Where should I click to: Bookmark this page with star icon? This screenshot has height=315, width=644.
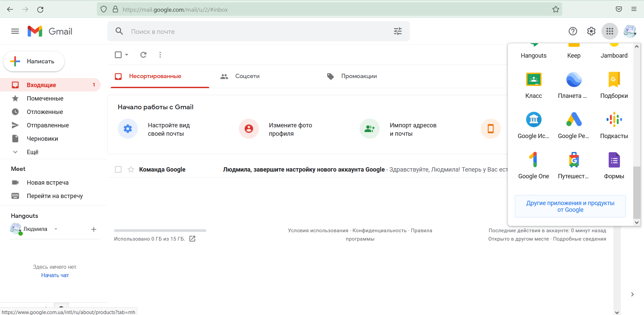click(x=556, y=9)
